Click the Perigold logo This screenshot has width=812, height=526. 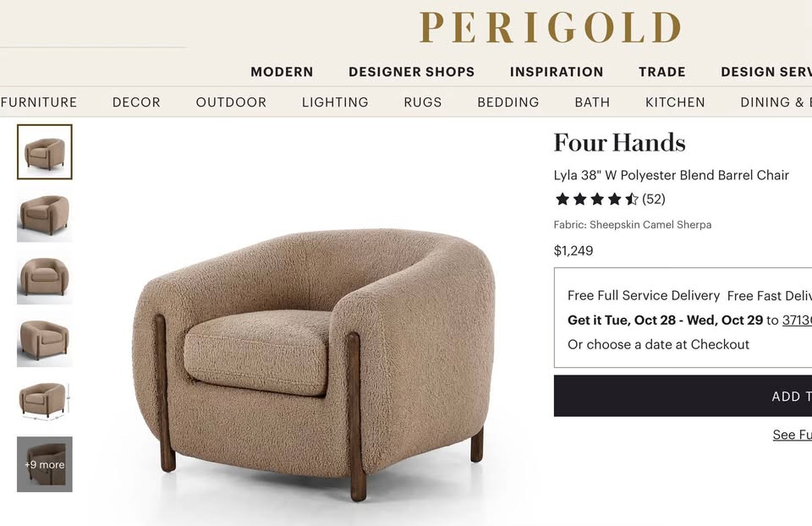(x=550, y=28)
